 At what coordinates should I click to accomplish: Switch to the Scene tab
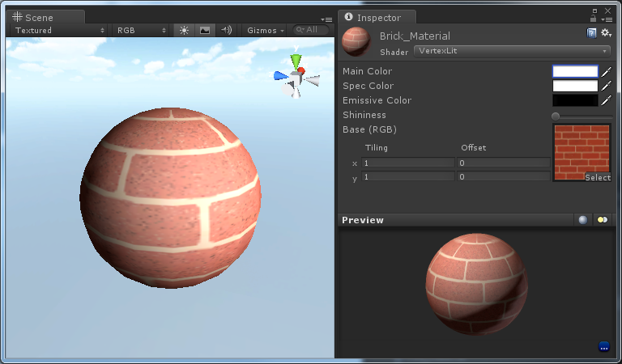(x=45, y=17)
